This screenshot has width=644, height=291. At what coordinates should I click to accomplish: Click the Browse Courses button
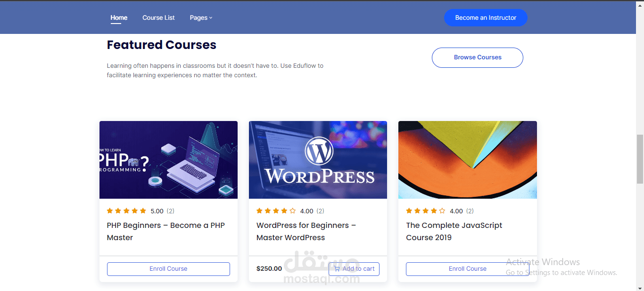[478, 57]
